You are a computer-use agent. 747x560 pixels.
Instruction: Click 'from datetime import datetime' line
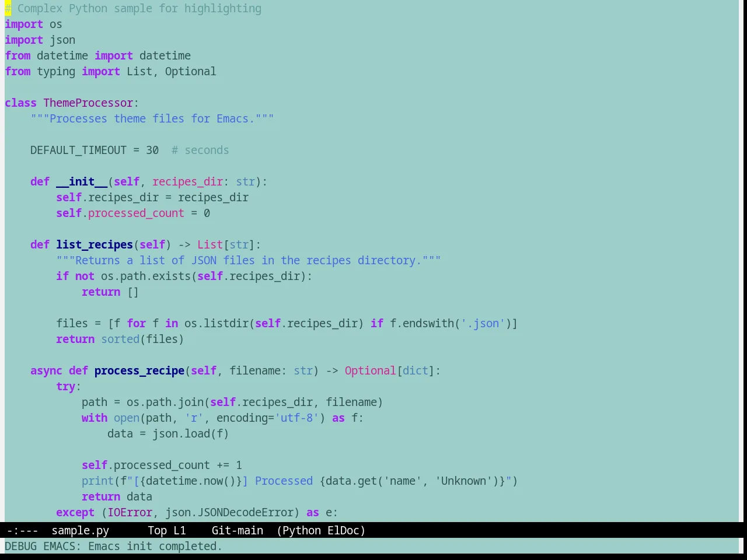pos(97,56)
